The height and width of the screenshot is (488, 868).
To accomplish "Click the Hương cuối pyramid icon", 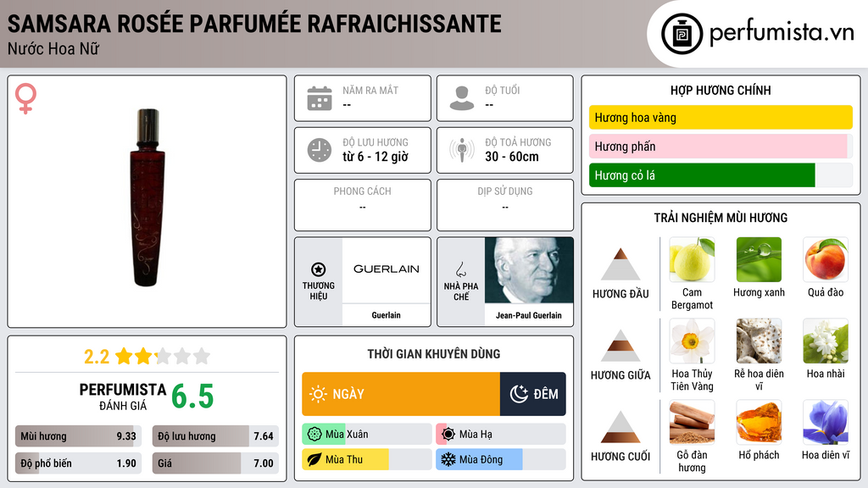I will 620,427.
